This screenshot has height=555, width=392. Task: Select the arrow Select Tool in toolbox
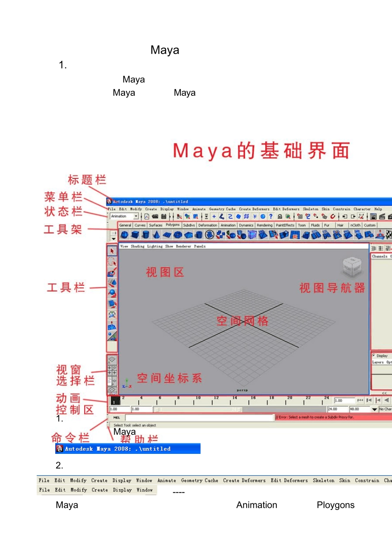112,251
